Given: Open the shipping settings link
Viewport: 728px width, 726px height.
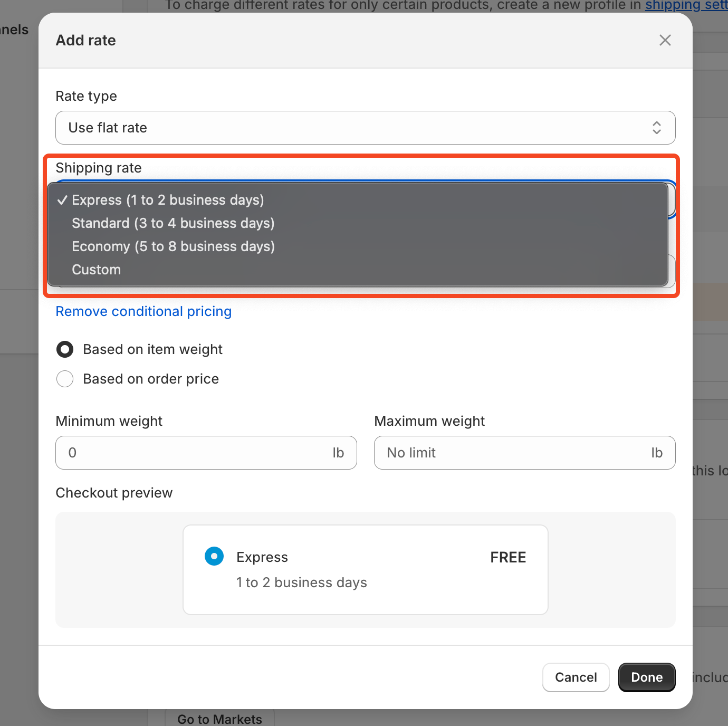Looking at the screenshot, I should tap(686, 5).
